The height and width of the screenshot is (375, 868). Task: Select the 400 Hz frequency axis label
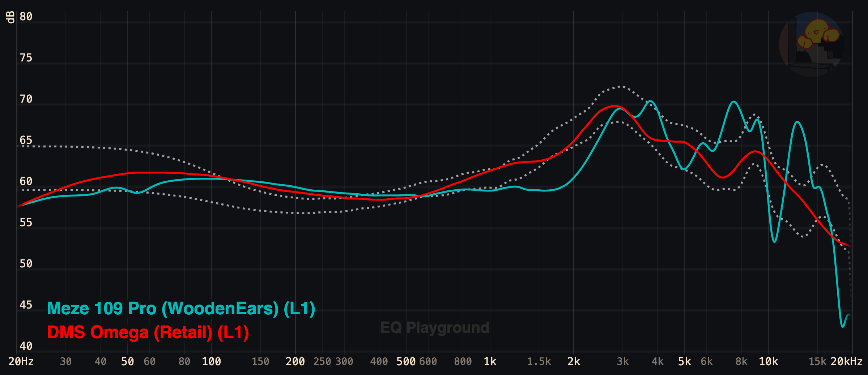coord(379,362)
